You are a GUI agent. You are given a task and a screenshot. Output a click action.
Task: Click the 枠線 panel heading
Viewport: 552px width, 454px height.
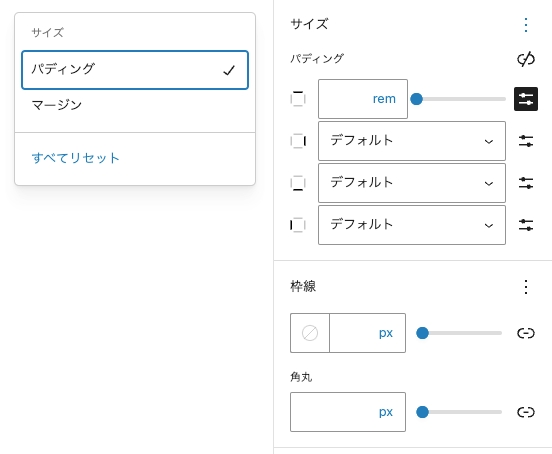coord(303,286)
